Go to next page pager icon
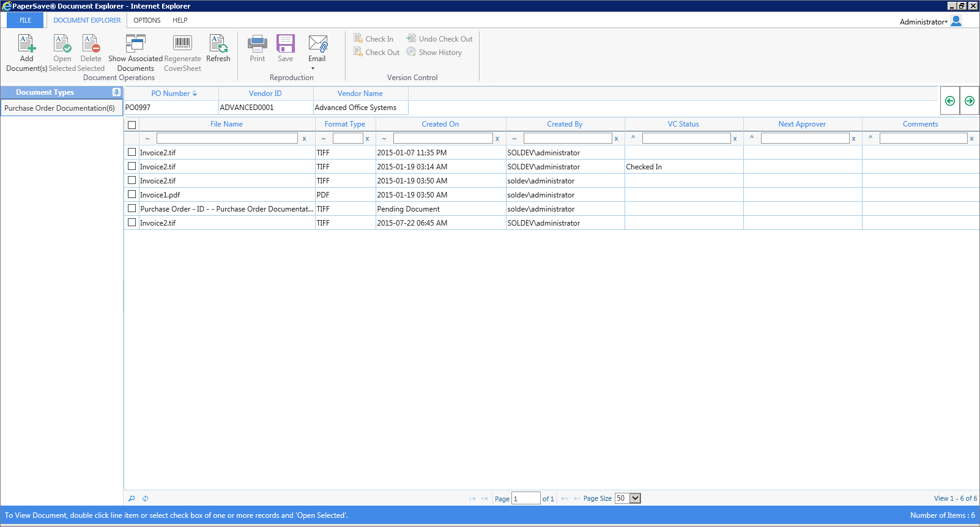Screen dimensions: 980x527 pyautogui.click(x=565, y=498)
